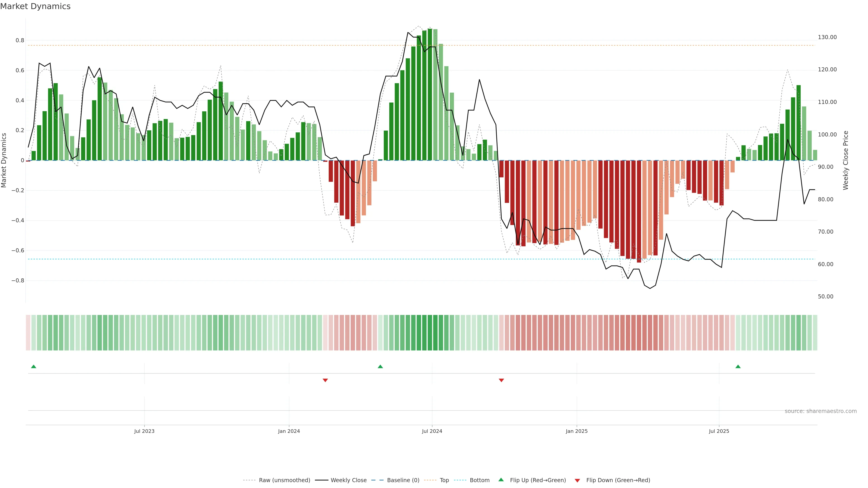Click the darkest green cell in heatmap strip
The image size is (868, 488).
430,333
